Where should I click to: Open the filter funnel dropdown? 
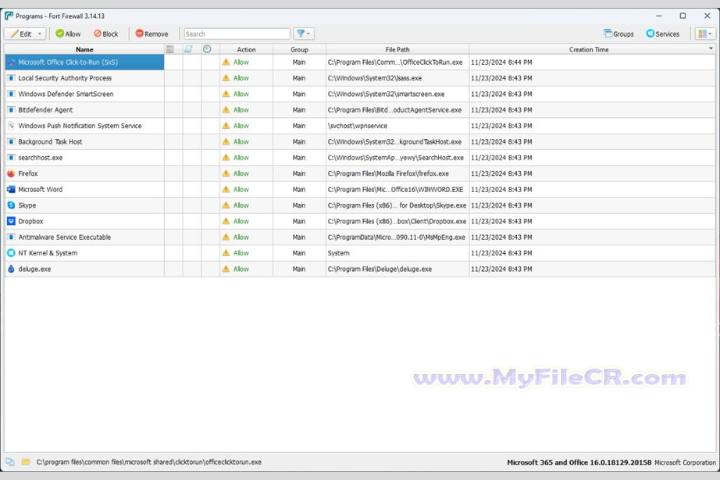(304, 34)
